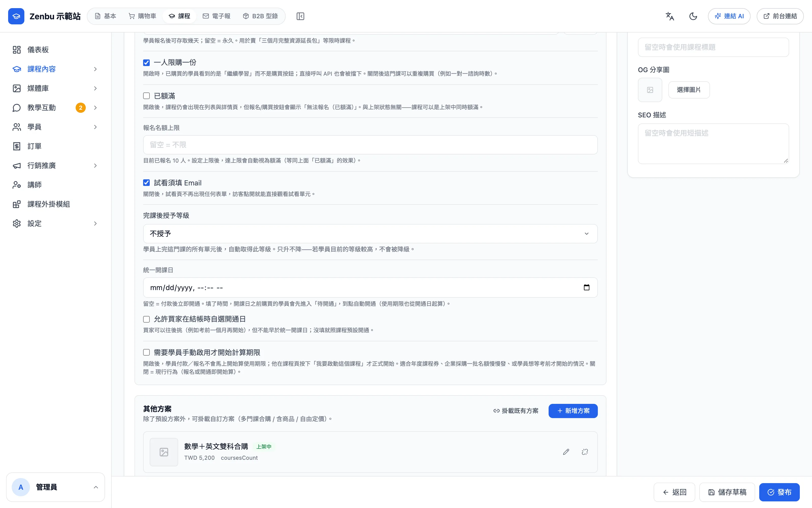
Task: Click the 選擇圖片 button
Action: [689, 90]
